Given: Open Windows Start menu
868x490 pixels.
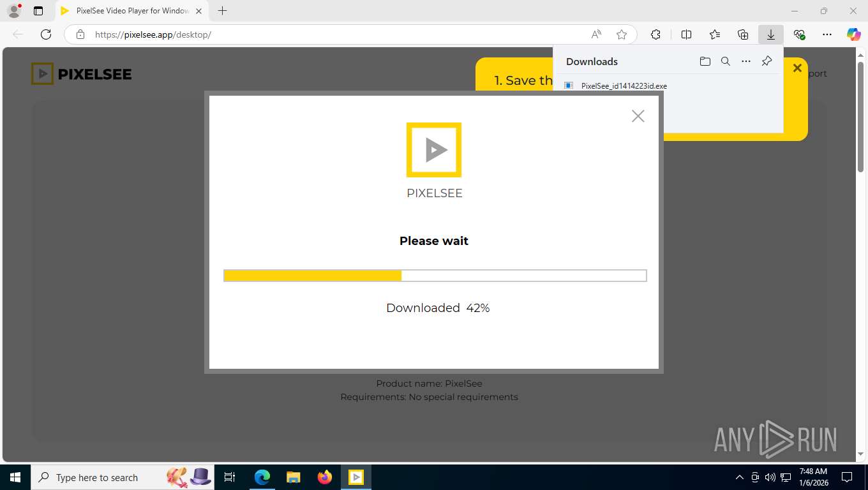Looking at the screenshot, I should (15, 477).
